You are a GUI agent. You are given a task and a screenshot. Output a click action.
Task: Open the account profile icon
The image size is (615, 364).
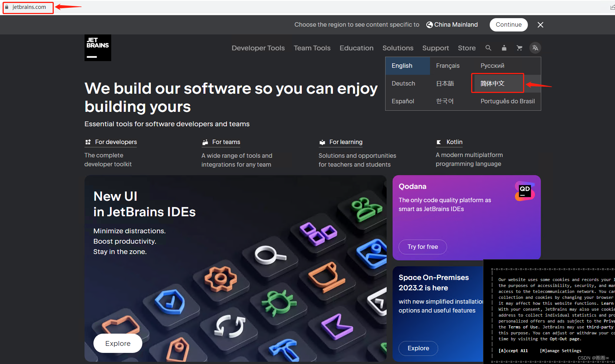[x=504, y=48]
